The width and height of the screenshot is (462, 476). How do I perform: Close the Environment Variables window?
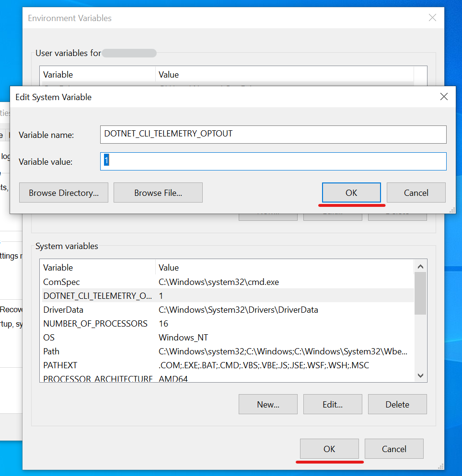(432, 18)
